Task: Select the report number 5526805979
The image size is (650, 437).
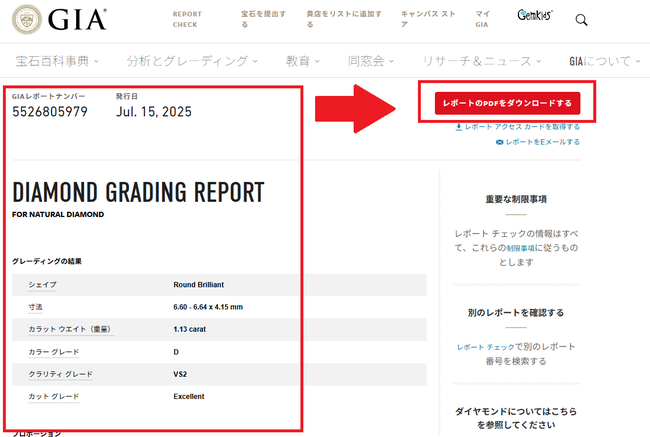Action: click(50, 112)
